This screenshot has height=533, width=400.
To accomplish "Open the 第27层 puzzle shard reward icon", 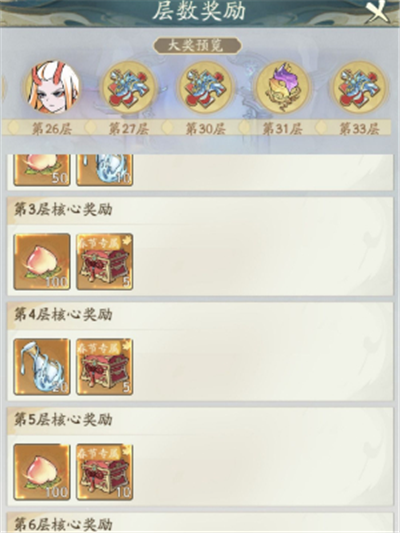I will (128, 87).
